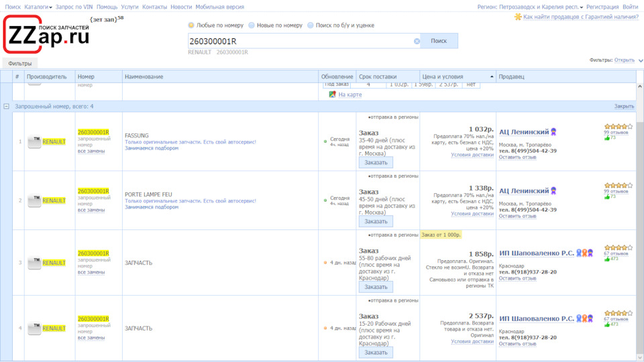Collapse the Запрошенный номер group
This screenshot has width=644, height=362.
click(x=6, y=107)
